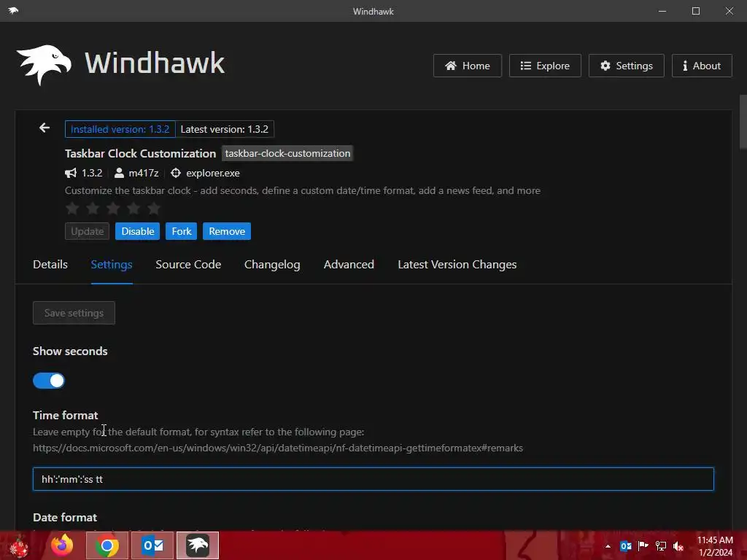The image size is (747, 560).
Task: Open Google Chrome from the taskbar
Action: click(107, 545)
